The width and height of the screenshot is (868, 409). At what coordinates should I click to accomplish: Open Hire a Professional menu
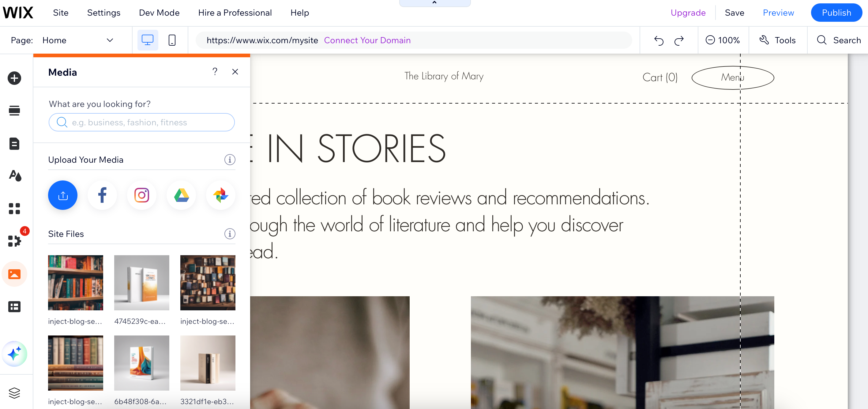pos(235,13)
